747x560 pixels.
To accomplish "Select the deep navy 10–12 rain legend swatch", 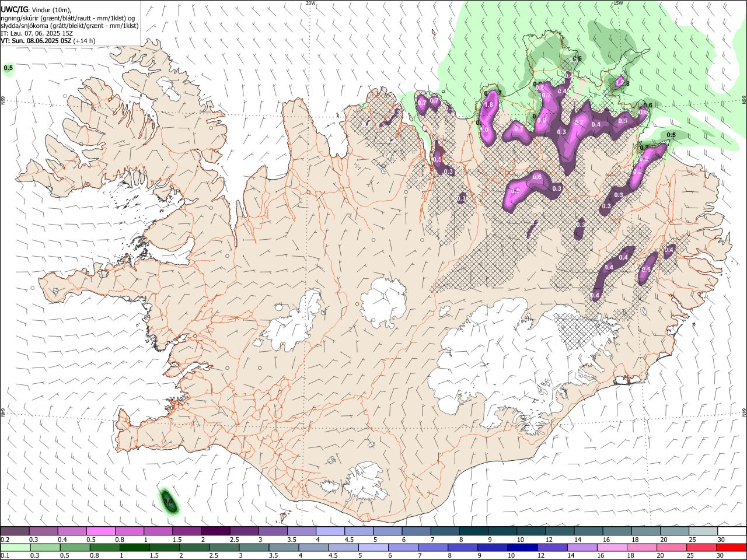I will coord(523,547).
